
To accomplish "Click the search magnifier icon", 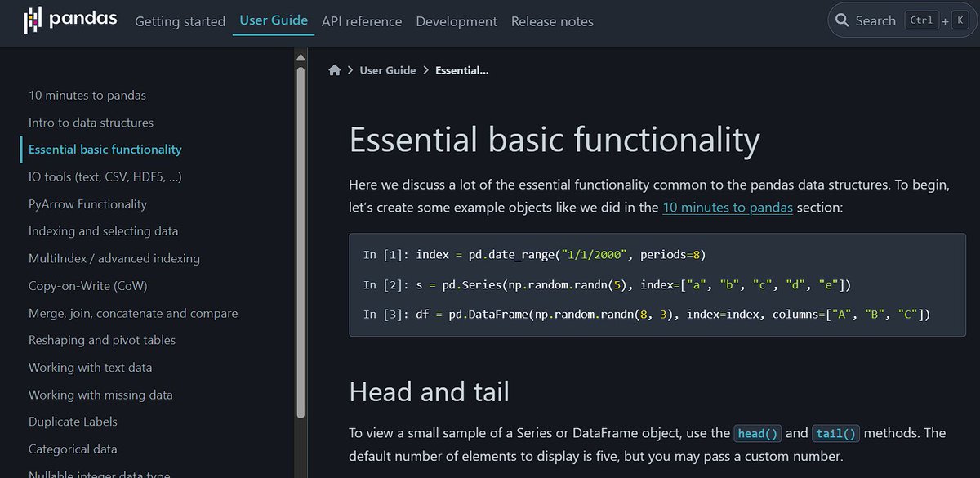I will point(842,20).
